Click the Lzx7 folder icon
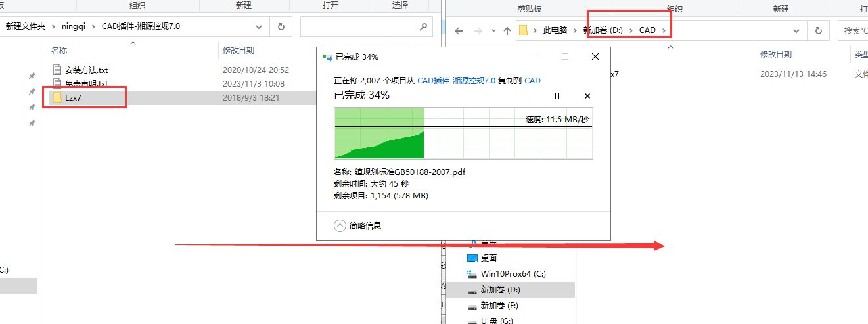 [57, 97]
